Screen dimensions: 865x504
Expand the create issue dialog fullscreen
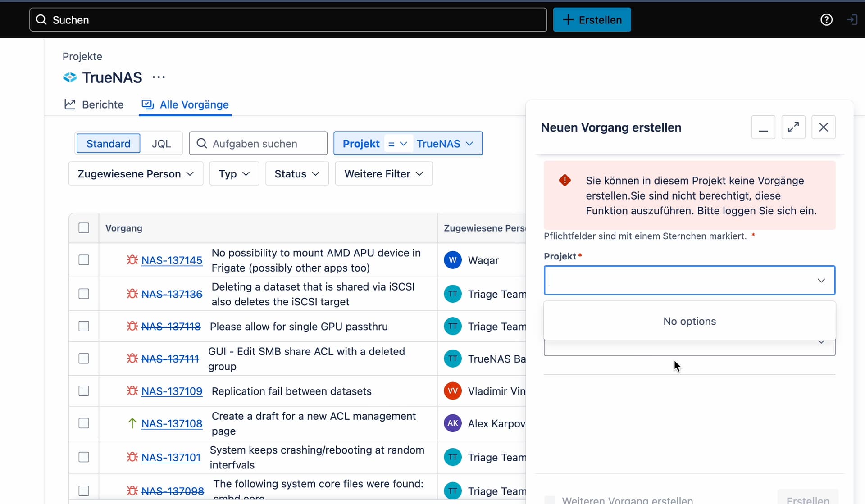pos(793,127)
